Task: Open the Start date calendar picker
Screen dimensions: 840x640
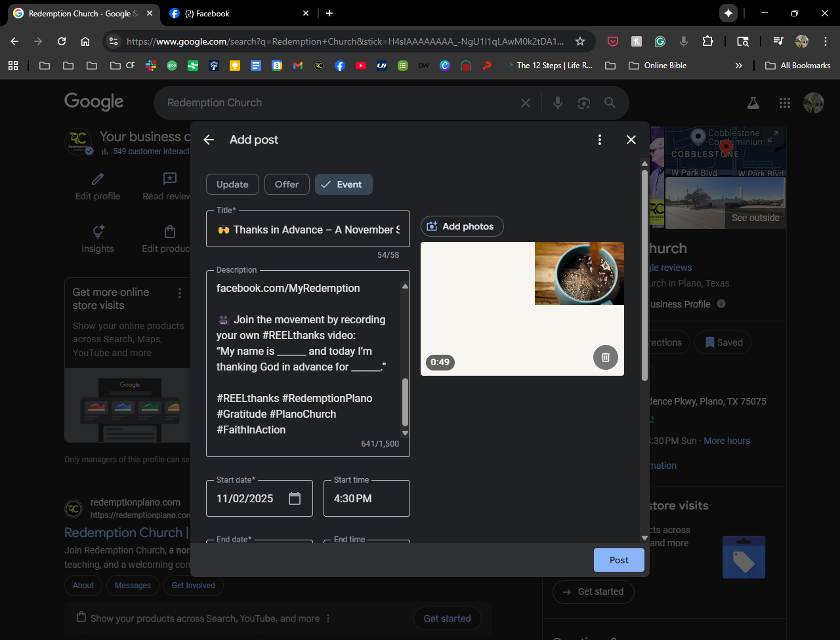Action: pos(295,498)
